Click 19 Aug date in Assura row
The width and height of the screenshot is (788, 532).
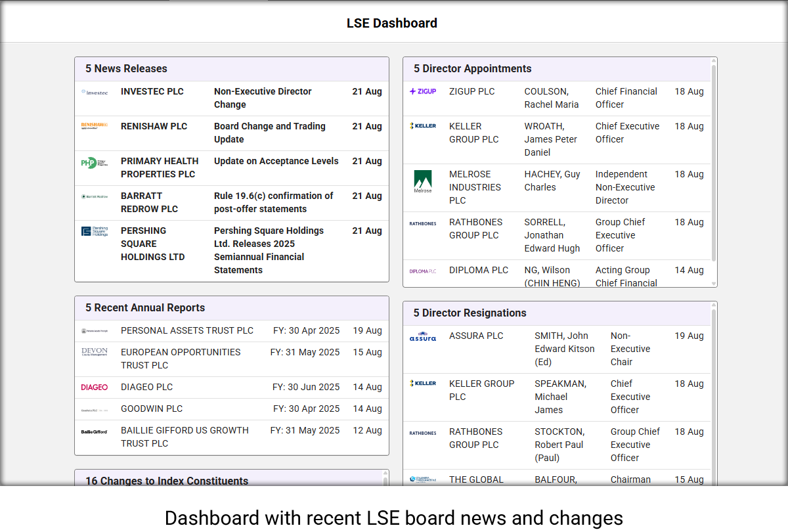pyautogui.click(x=689, y=336)
